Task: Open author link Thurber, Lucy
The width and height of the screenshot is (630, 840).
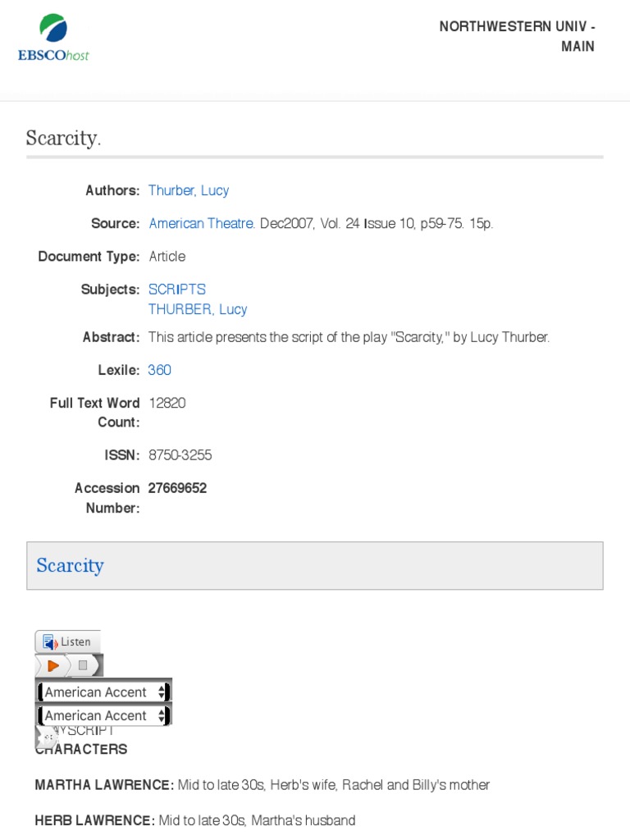Action: (x=189, y=190)
